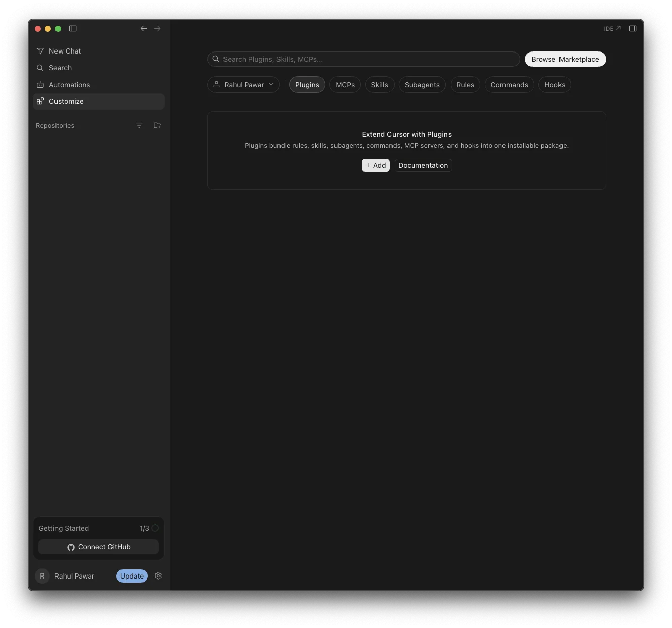
Task: Open the IDE via top-right link
Action: (x=612, y=29)
